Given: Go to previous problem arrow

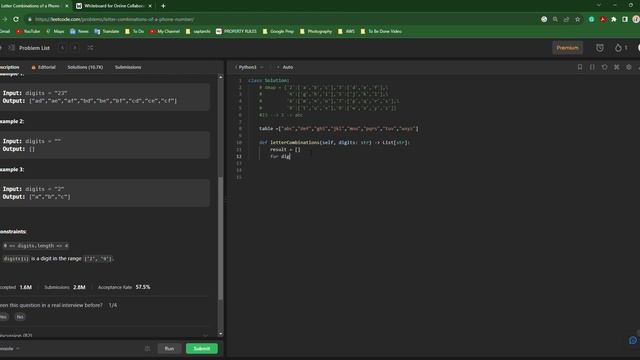Looking at the screenshot, I should pos(62,48).
